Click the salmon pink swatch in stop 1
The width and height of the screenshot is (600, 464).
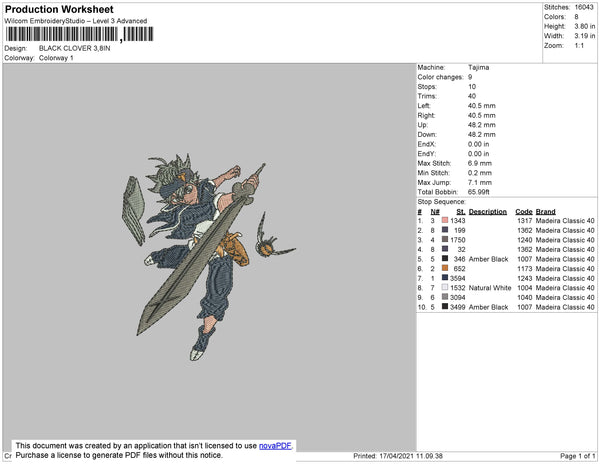(x=445, y=220)
